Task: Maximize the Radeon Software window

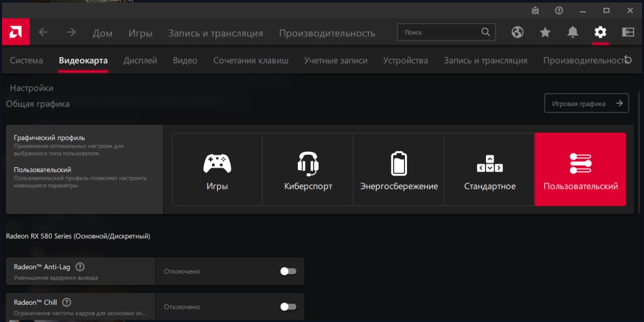Action: [606, 10]
